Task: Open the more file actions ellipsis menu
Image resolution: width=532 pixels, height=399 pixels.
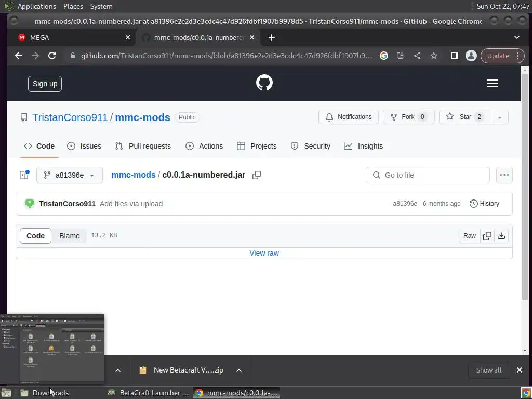Action: pyautogui.click(x=504, y=175)
